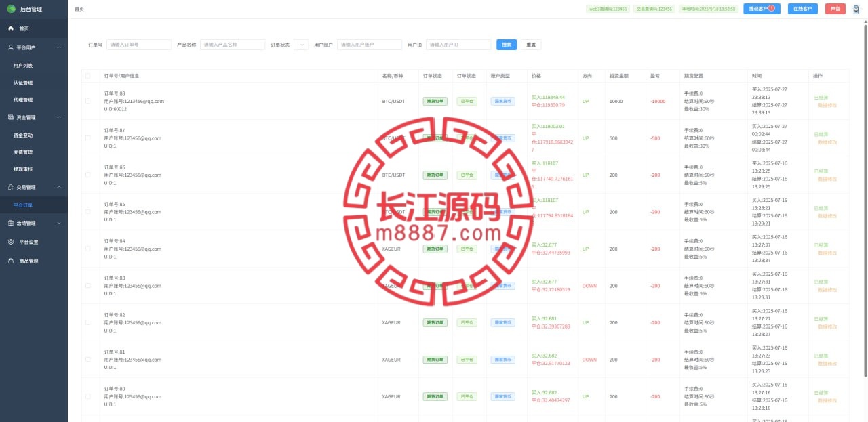This screenshot has height=422, width=868.
Task: Click the 提现客户 button in the top bar
Action: (x=762, y=9)
